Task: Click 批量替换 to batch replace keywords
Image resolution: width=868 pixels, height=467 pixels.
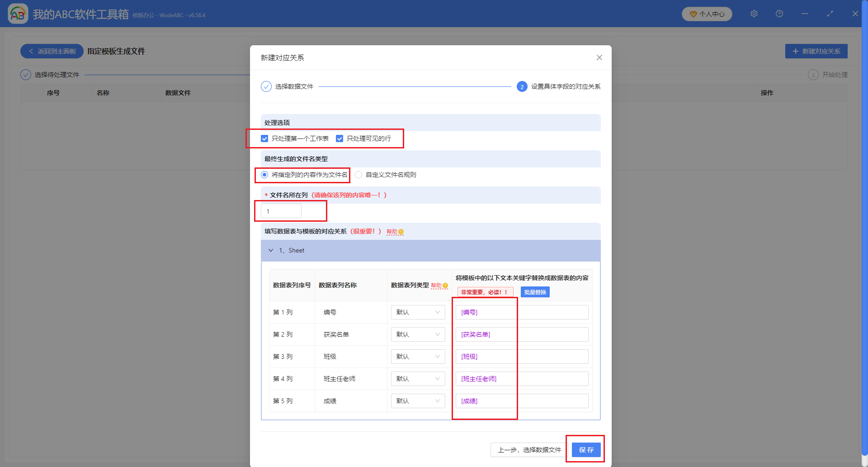Action: (x=535, y=292)
